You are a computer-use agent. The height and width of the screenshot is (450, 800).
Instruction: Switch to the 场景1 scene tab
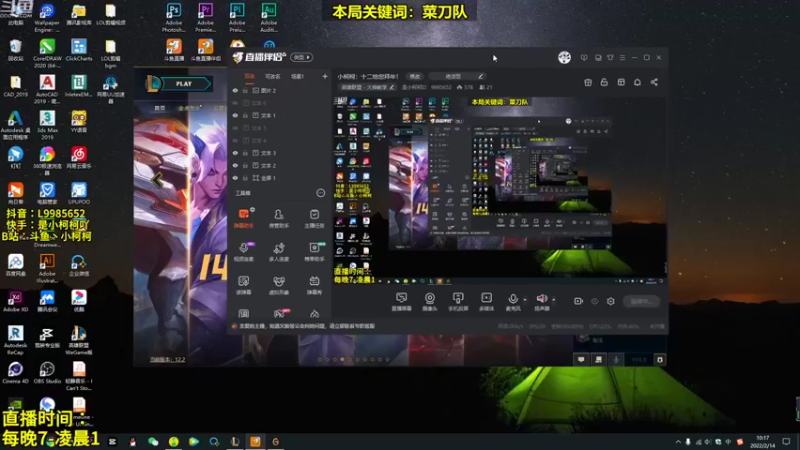coord(297,77)
